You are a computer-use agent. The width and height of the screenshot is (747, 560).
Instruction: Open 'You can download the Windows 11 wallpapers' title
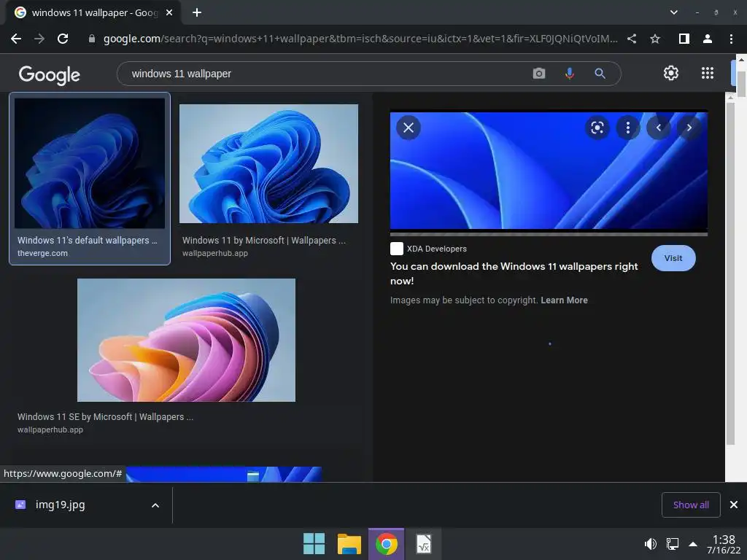(514, 273)
